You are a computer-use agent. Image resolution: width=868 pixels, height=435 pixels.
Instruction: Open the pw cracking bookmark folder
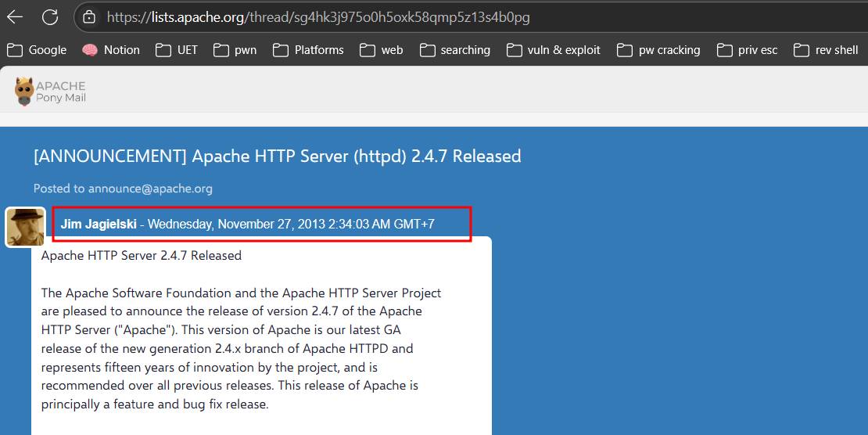tap(658, 50)
